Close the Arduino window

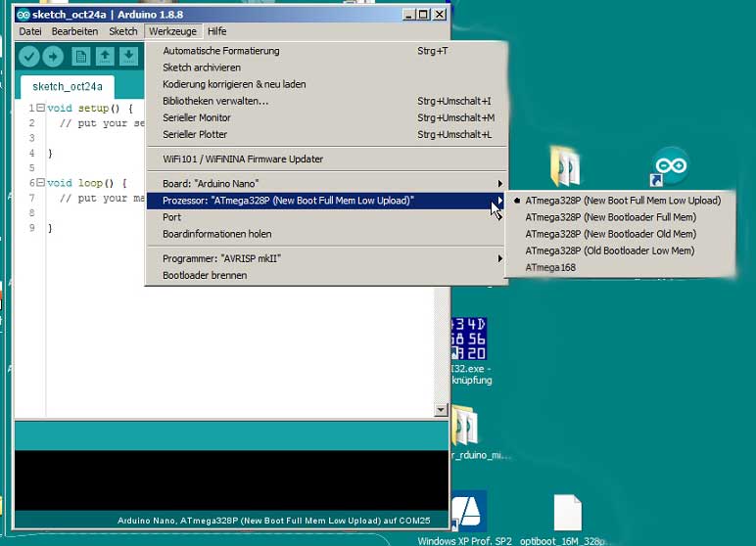pos(440,15)
